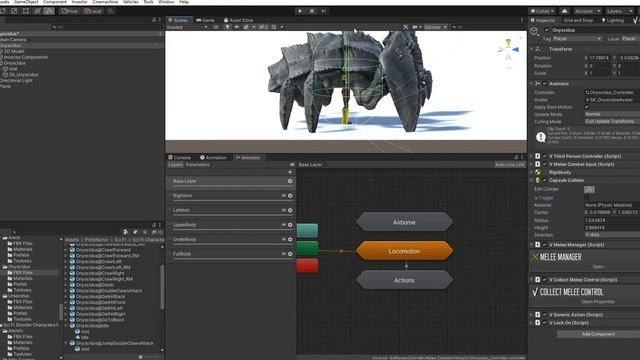The image size is (640, 360).
Task: Open the capsule Direction dropdown
Action: point(612,235)
